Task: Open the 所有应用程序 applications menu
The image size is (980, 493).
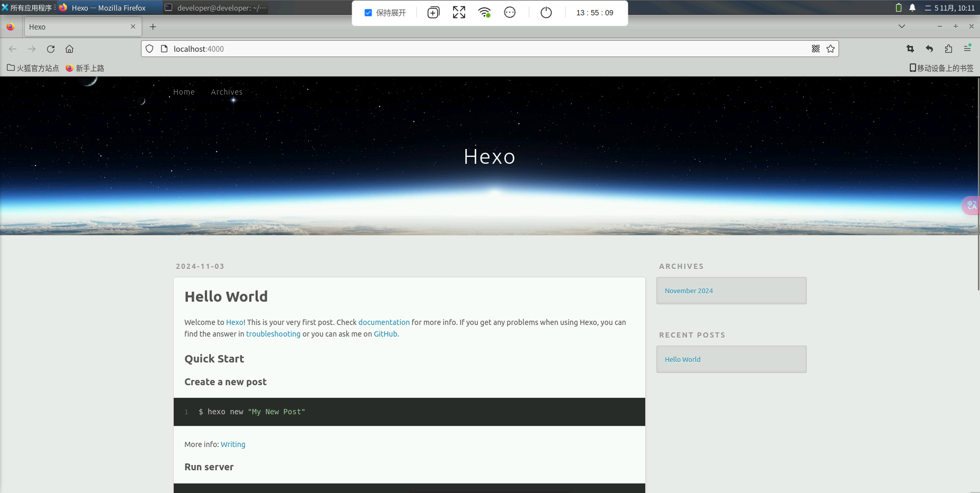Action: tap(27, 8)
